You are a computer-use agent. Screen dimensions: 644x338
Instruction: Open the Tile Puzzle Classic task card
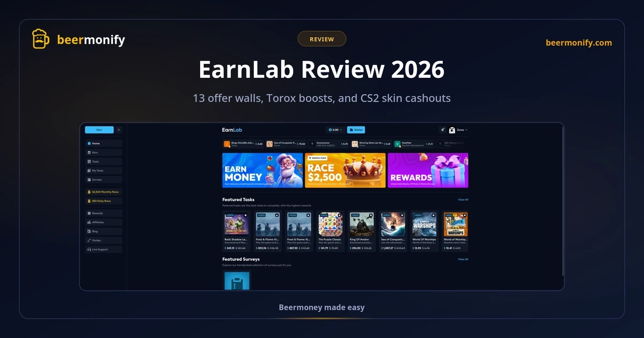(x=330, y=231)
